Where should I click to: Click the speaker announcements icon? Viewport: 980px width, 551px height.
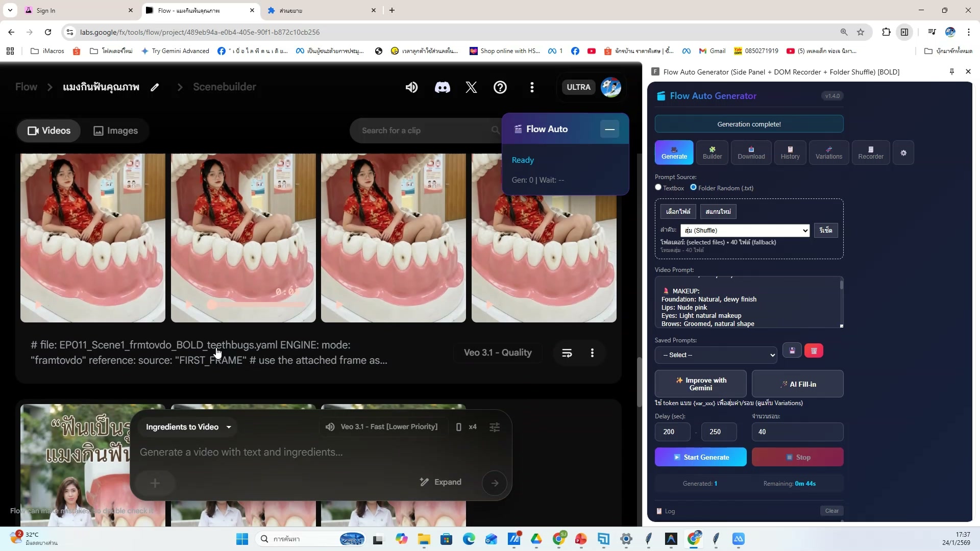[411, 87]
